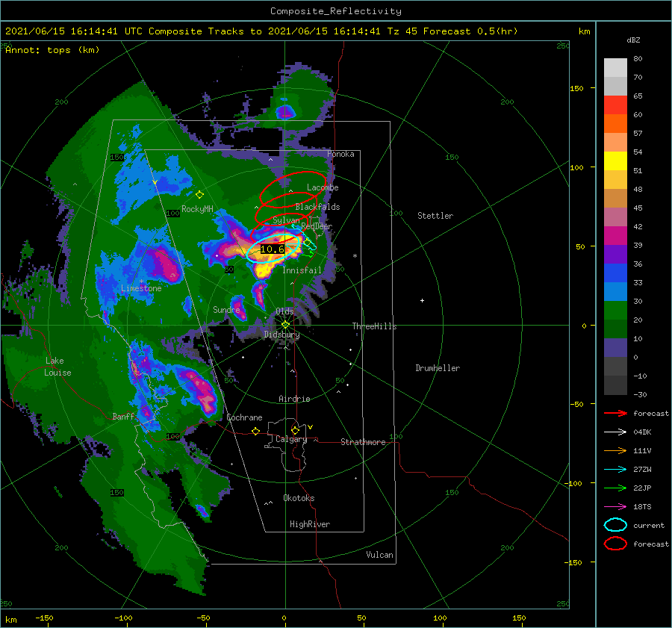Click the Vulcan label
The width and height of the screenshot is (672, 628).
(379, 555)
